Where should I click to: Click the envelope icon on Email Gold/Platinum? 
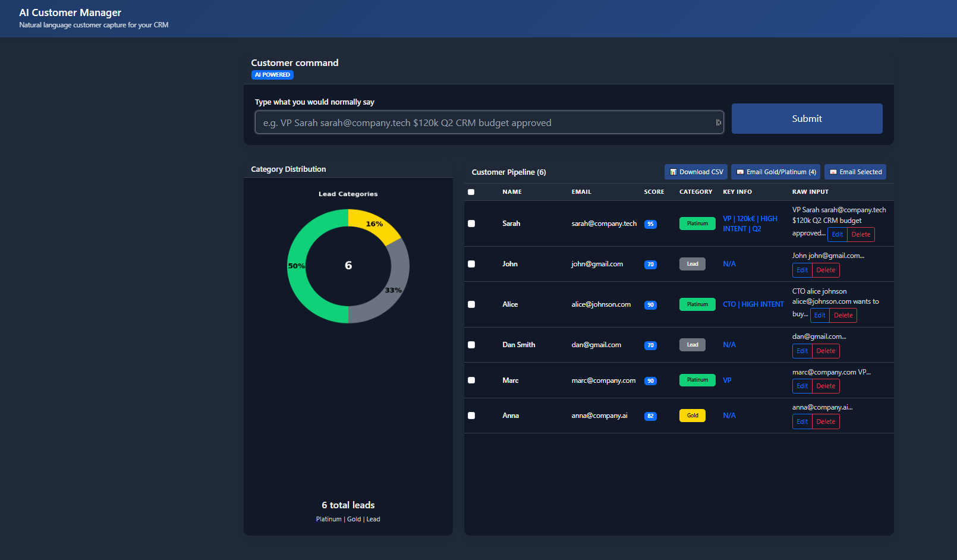click(741, 172)
